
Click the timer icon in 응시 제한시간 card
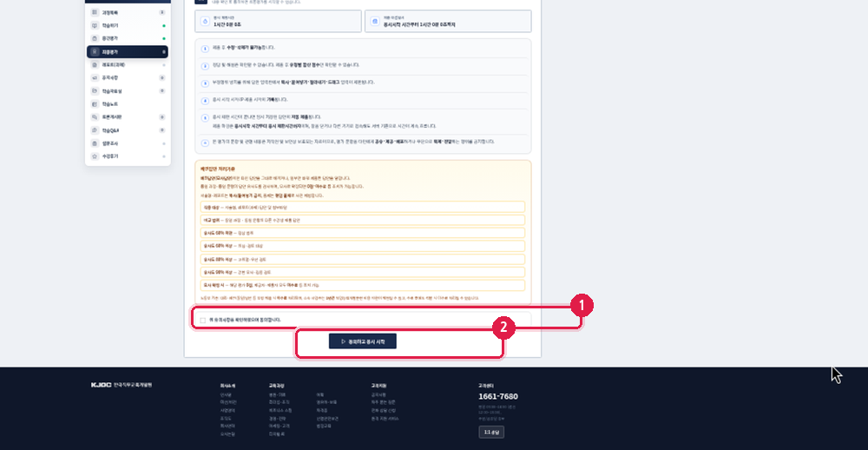[x=206, y=21]
